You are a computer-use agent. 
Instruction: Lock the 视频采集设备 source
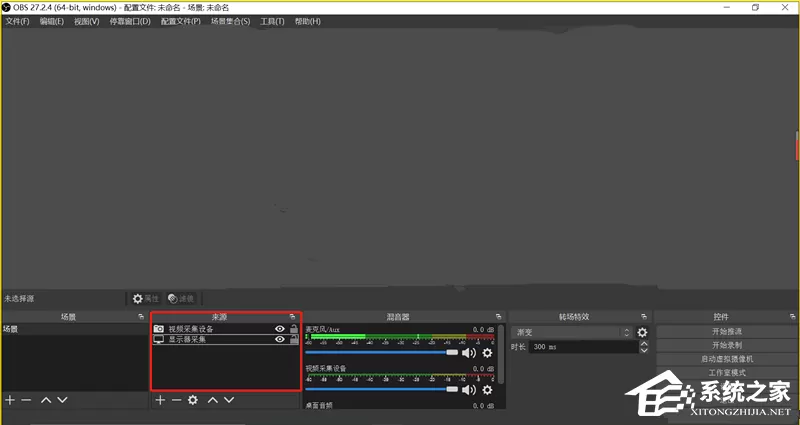294,329
